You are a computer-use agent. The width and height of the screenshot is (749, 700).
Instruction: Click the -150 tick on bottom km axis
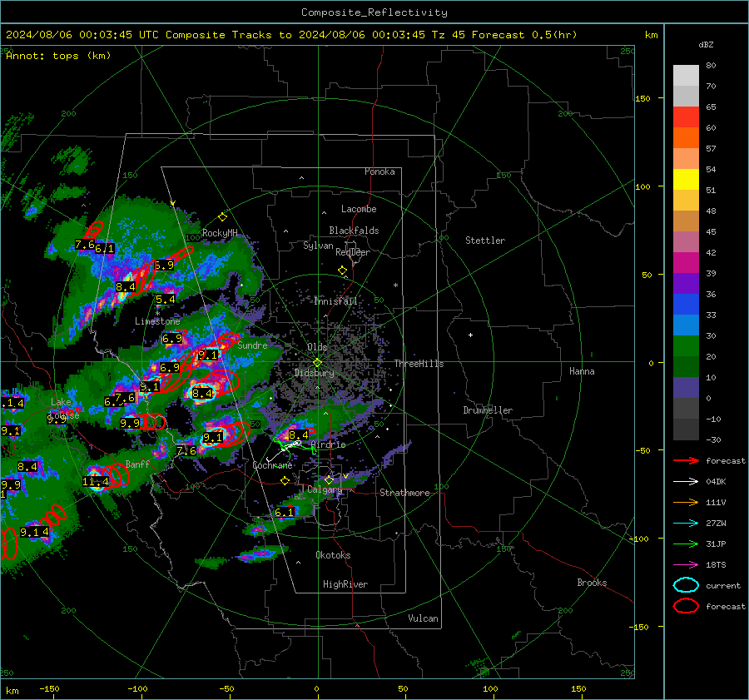[x=49, y=688]
